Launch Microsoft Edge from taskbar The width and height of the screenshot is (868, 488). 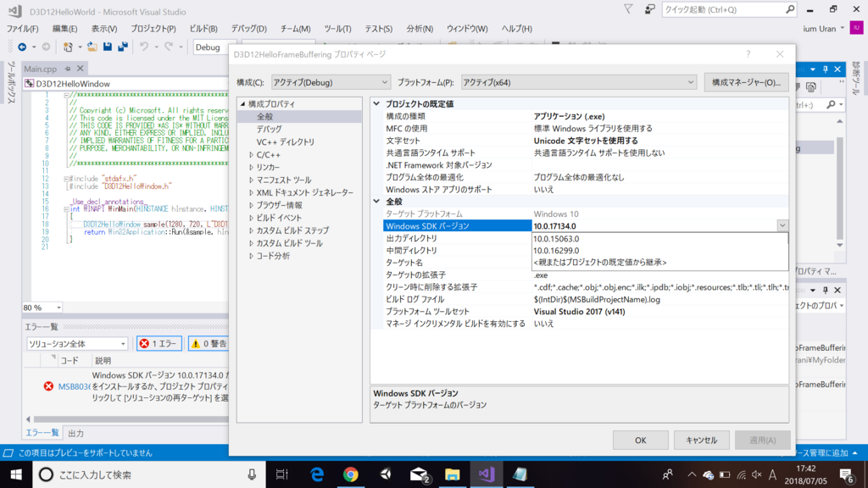pyautogui.click(x=317, y=474)
